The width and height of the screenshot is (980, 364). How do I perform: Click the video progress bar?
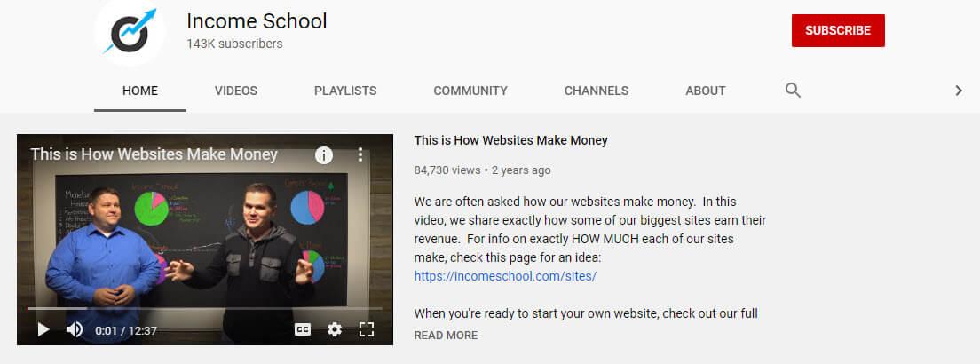(205, 308)
